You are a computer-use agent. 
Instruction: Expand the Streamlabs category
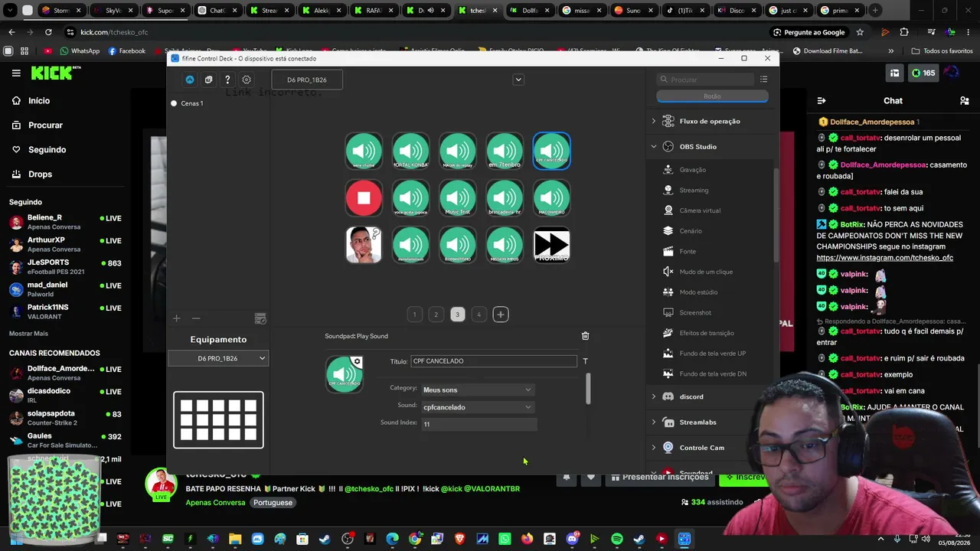(x=654, y=422)
